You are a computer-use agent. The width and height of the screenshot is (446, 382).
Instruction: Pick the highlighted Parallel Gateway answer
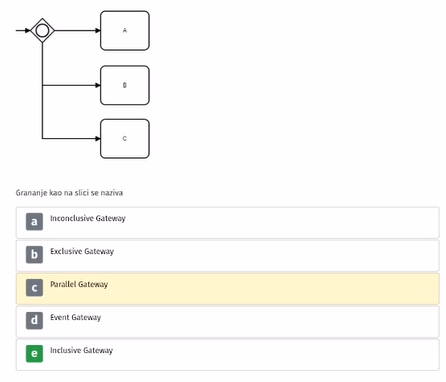227,288
